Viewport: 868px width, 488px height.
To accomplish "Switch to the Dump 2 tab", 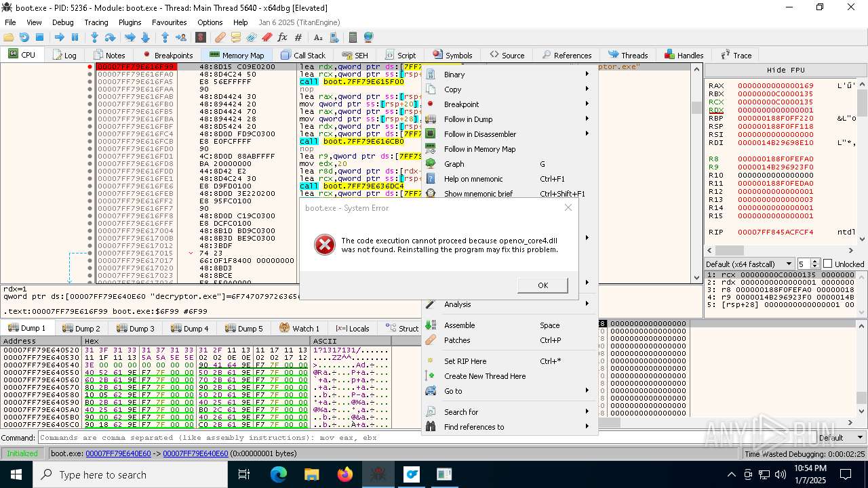I will [x=81, y=328].
